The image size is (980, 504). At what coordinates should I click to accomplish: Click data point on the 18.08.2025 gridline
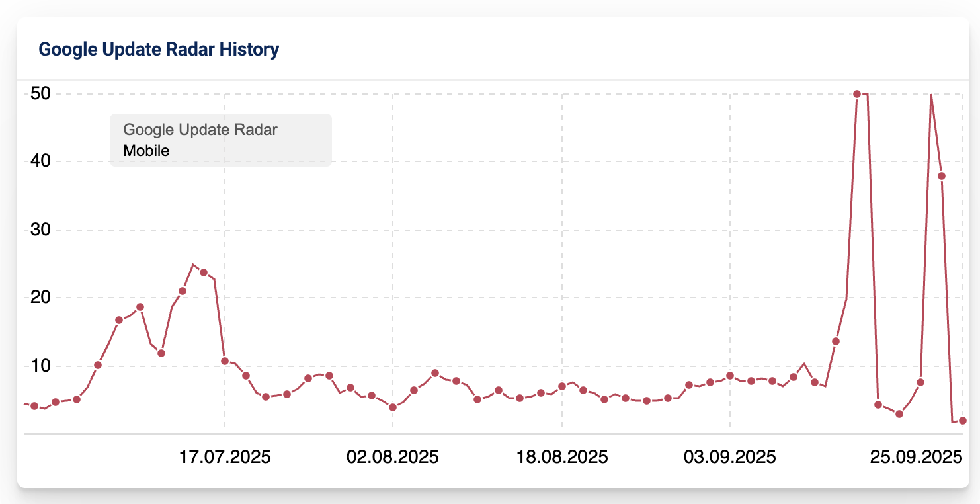click(x=562, y=386)
